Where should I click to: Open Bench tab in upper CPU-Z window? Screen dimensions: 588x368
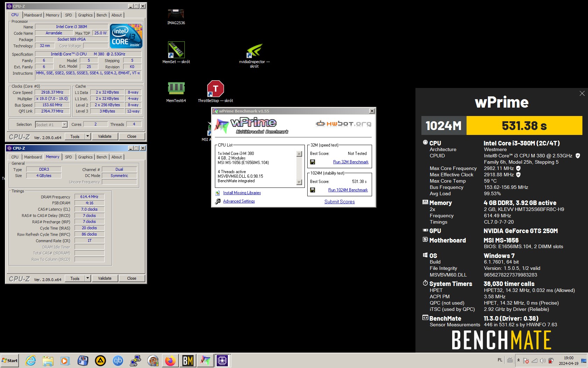pos(102,15)
